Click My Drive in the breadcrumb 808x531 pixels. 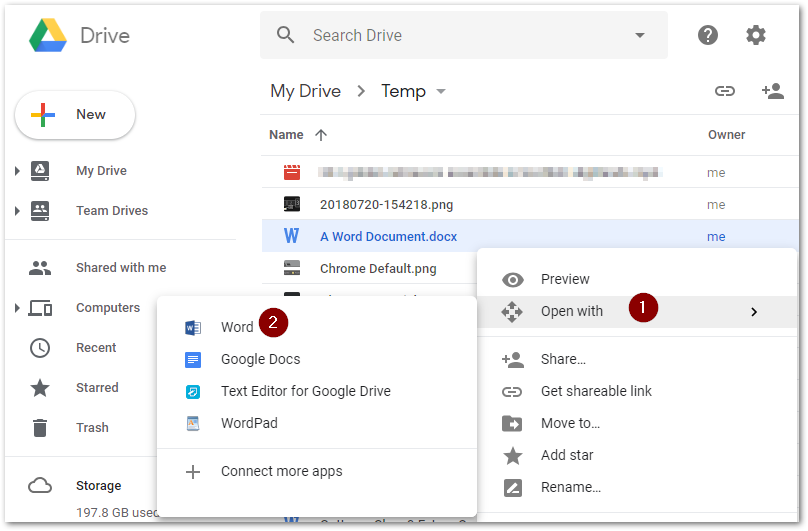pos(305,91)
